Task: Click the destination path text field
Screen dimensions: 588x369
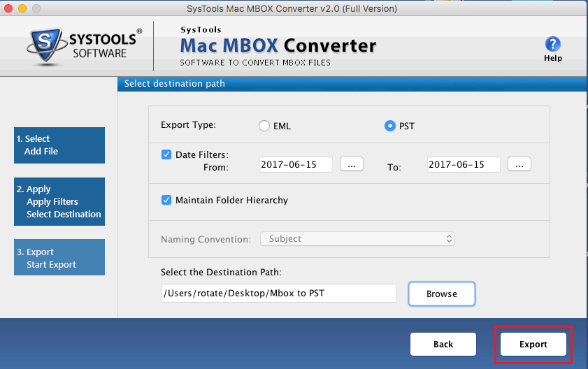Action: [x=279, y=294]
